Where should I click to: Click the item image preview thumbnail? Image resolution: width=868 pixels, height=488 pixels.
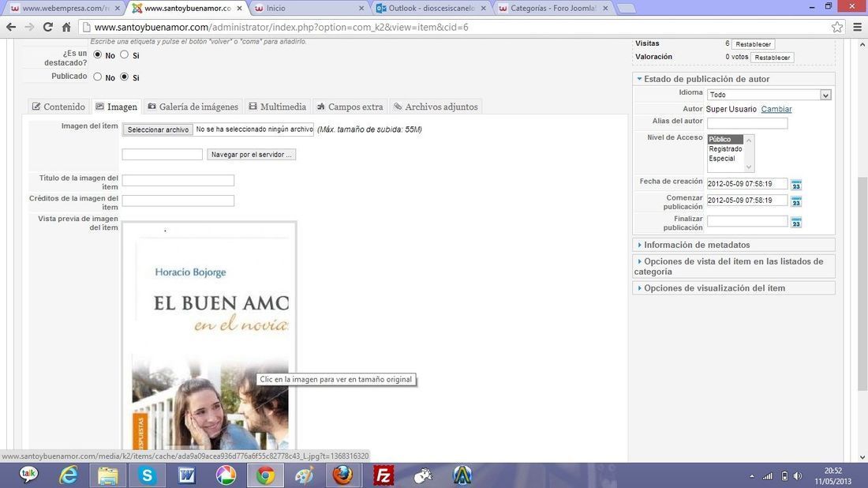(209, 336)
